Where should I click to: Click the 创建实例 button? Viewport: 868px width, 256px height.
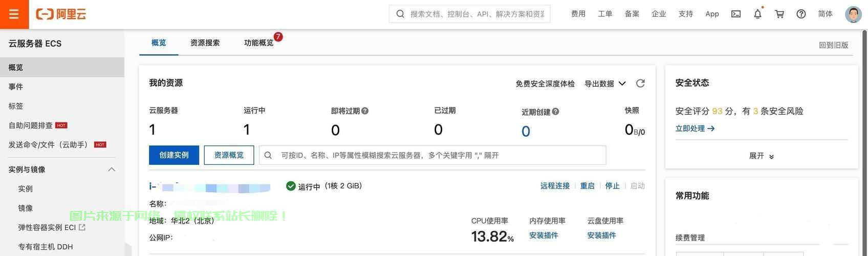[x=174, y=155]
